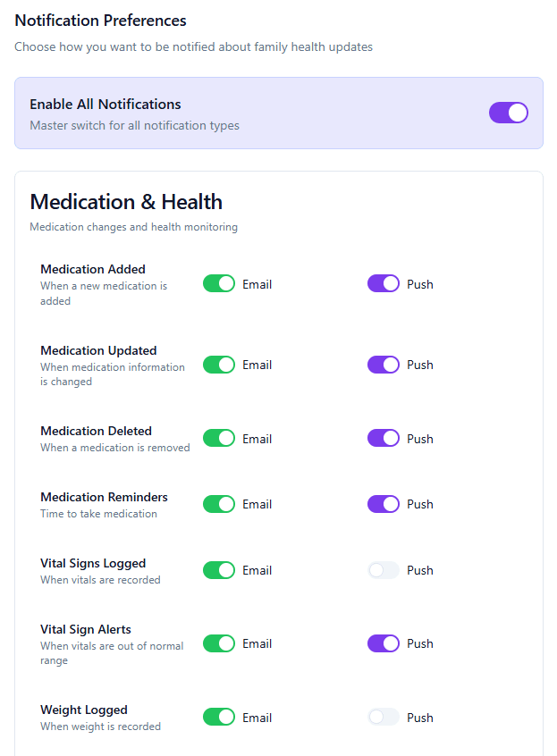Toggle the Enable All Notifications master switch
557x756 pixels.
(x=509, y=113)
